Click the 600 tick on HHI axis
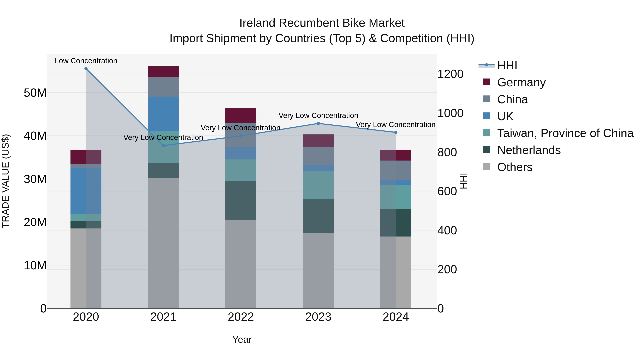Screen dimensions: 644x362 pyautogui.click(x=447, y=191)
